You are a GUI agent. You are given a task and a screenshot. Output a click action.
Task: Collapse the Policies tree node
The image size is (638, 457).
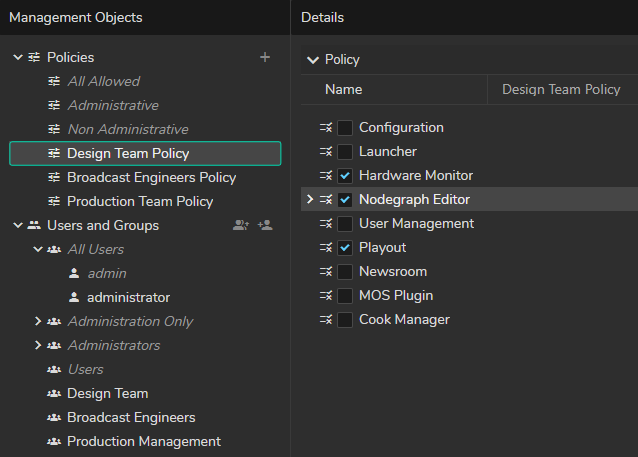pyautogui.click(x=18, y=57)
